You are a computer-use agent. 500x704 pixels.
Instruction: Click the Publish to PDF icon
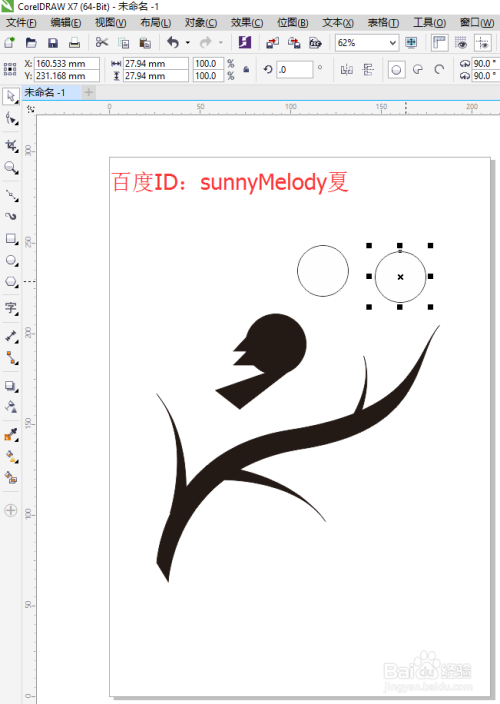click(316, 43)
